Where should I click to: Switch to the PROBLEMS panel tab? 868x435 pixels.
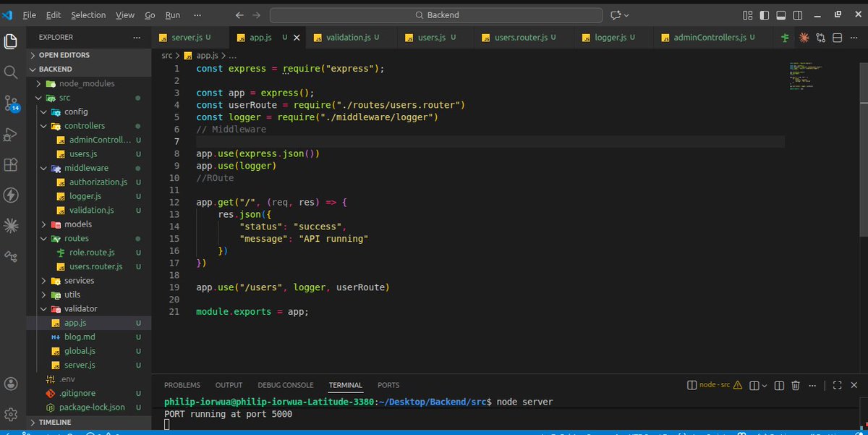pos(182,385)
